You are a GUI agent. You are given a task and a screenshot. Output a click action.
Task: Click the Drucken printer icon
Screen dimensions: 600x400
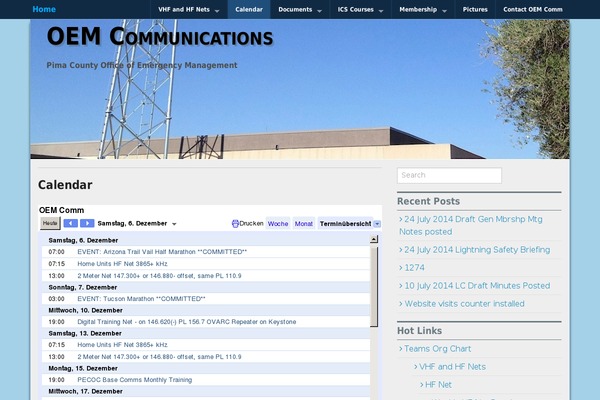235,224
